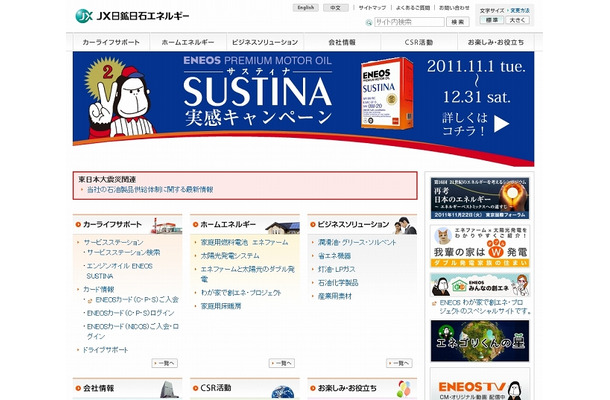610x400 pixels.
Task: Open the カード情報 link
Action: pyautogui.click(x=98, y=289)
